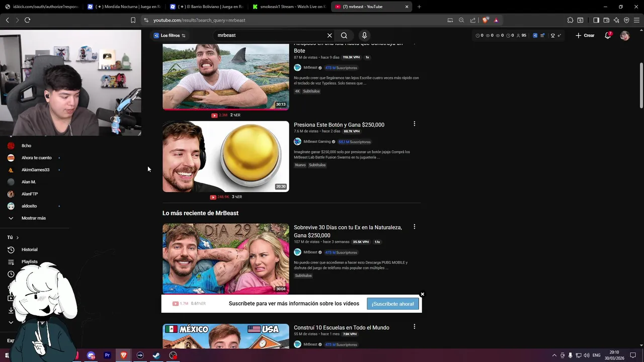Open the Brave VPN shield icon
Screen dimensions: 644x362
point(626,20)
